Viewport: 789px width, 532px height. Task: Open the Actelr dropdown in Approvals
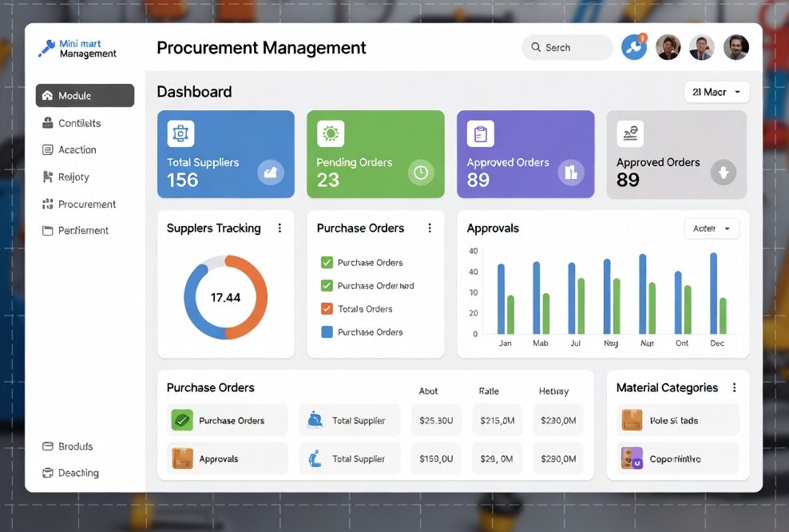(712, 228)
